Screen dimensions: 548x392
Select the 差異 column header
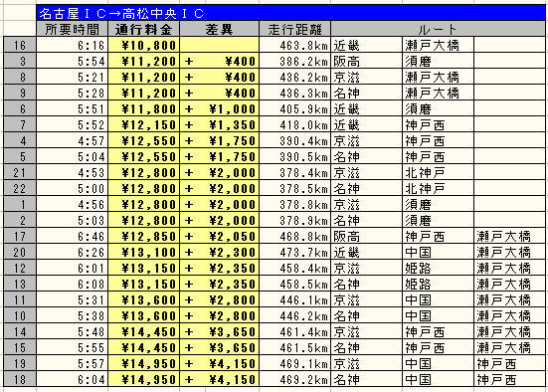coord(219,29)
